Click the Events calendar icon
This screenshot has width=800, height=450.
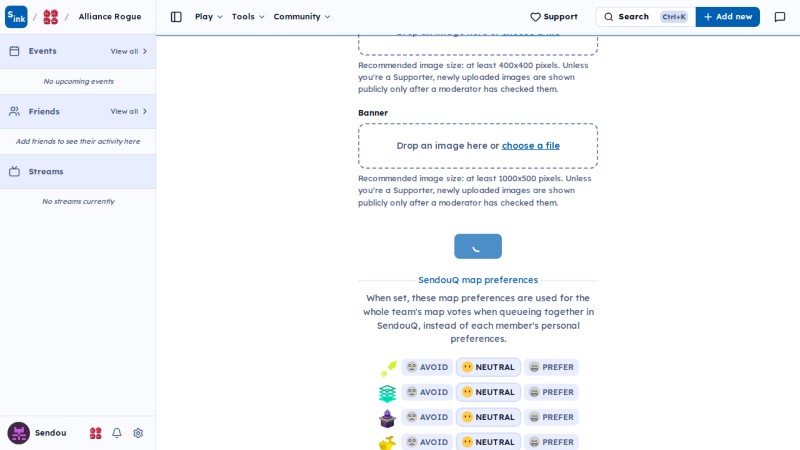click(x=14, y=51)
